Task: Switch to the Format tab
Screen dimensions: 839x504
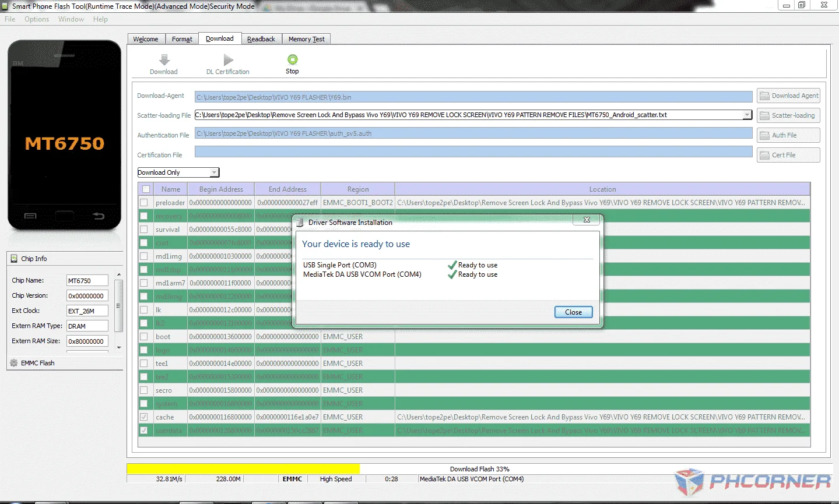Action: click(182, 39)
